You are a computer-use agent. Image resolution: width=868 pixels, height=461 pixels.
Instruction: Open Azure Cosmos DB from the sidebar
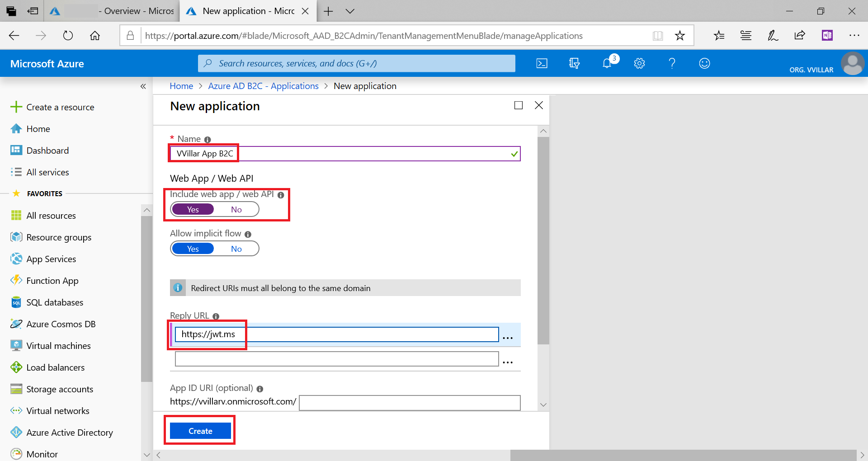tap(61, 324)
